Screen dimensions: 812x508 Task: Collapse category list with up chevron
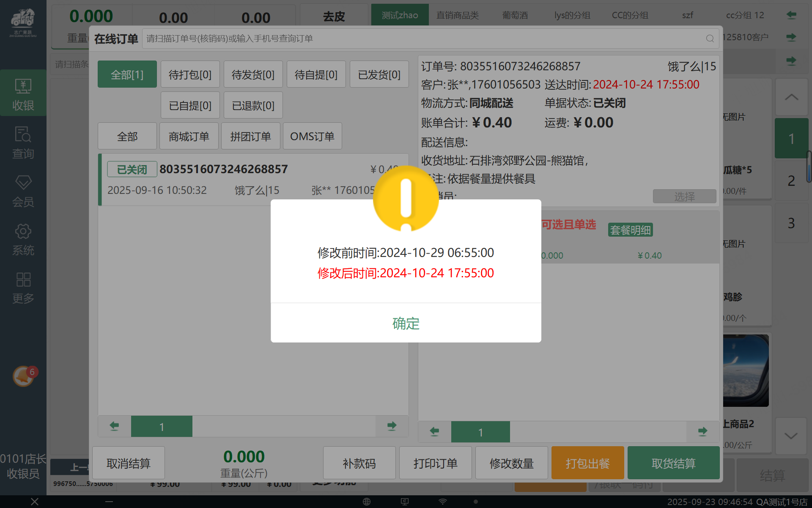pyautogui.click(x=791, y=97)
